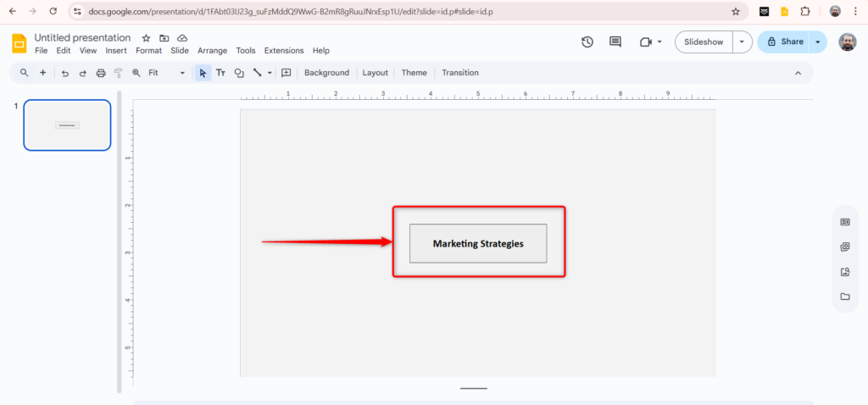Open the Fit zoom level dropdown

(x=166, y=73)
